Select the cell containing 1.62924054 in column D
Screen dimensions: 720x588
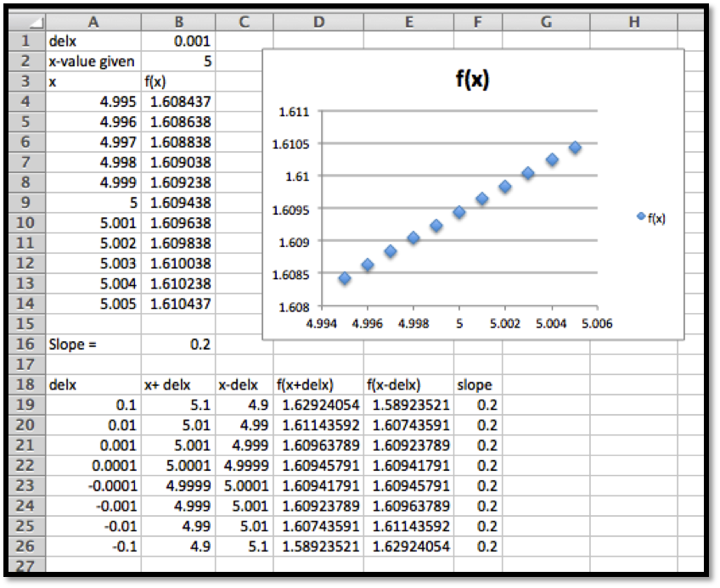point(318,406)
